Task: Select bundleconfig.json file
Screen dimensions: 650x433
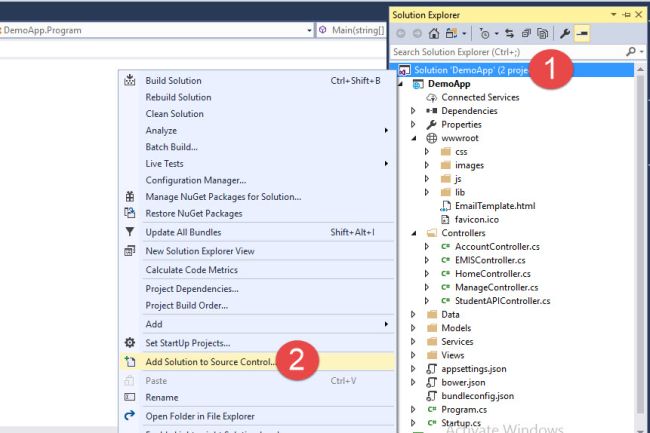Action: pos(477,396)
